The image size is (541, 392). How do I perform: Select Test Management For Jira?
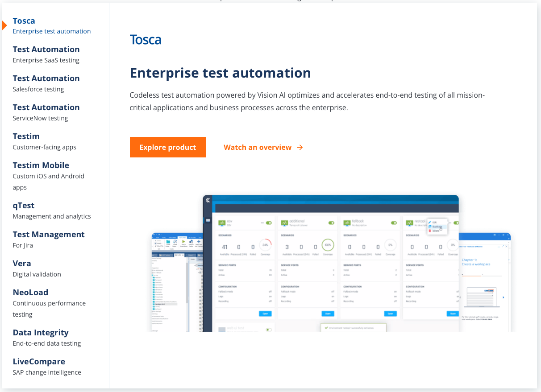tap(49, 239)
